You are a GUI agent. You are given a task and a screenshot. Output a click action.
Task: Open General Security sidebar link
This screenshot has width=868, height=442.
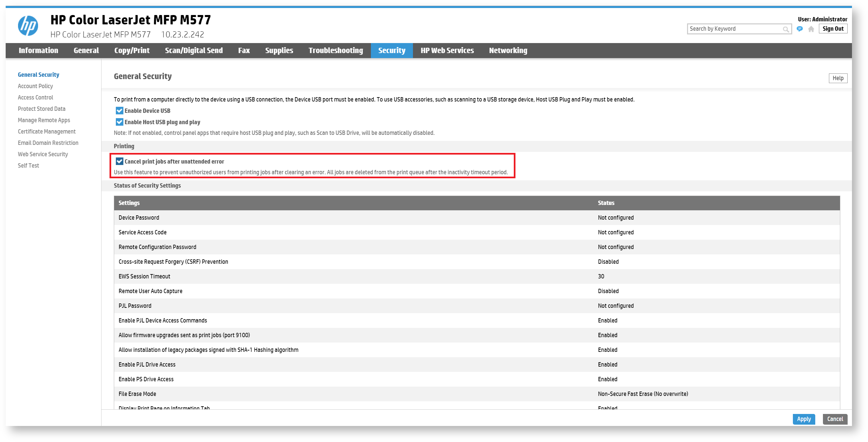pyautogui.click(x=38, y=75)
